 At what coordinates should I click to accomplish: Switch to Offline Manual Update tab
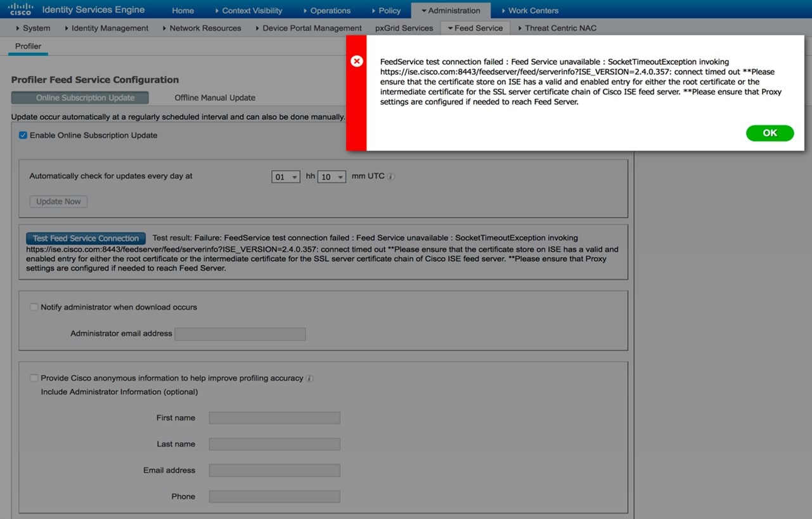215,98
